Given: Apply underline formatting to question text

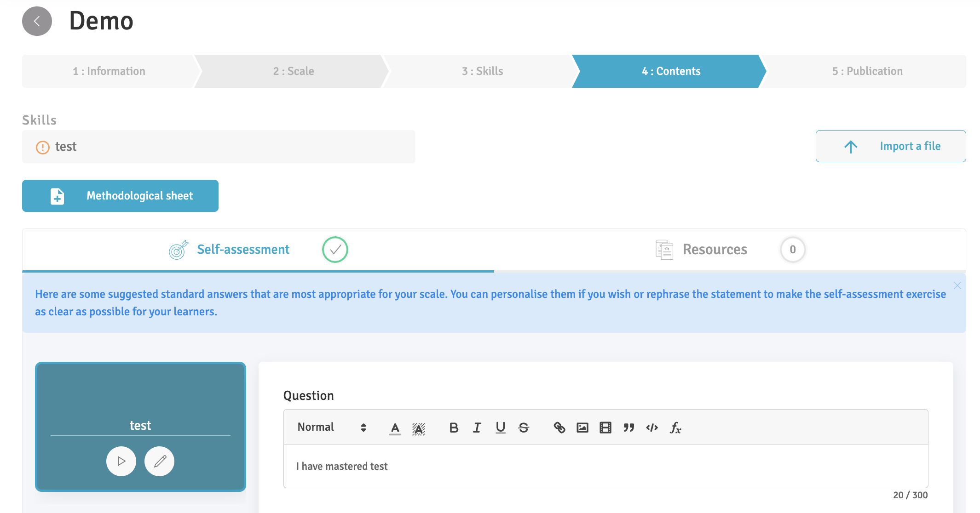Looking at the screenshot, I should [x=501, y=427].
